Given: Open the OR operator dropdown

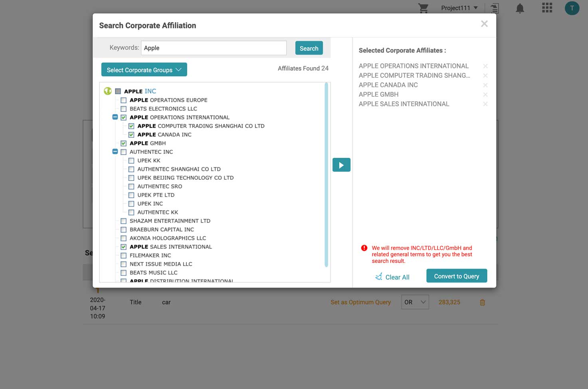Looking at the screenshot, I should 415,302.
